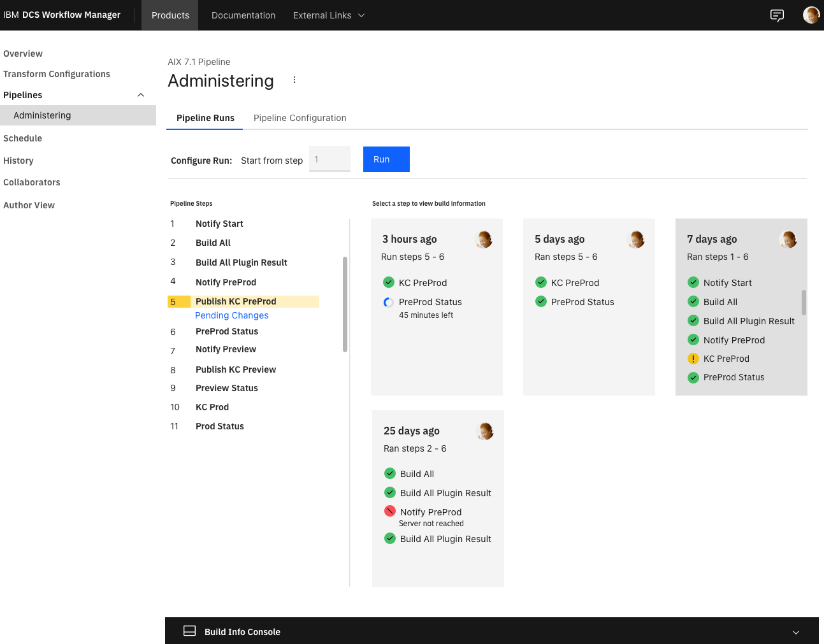This screenshot has width=824, height=644.
Task: Click the in-progress spinner beside PreProd Status
Action: (389, 302)
